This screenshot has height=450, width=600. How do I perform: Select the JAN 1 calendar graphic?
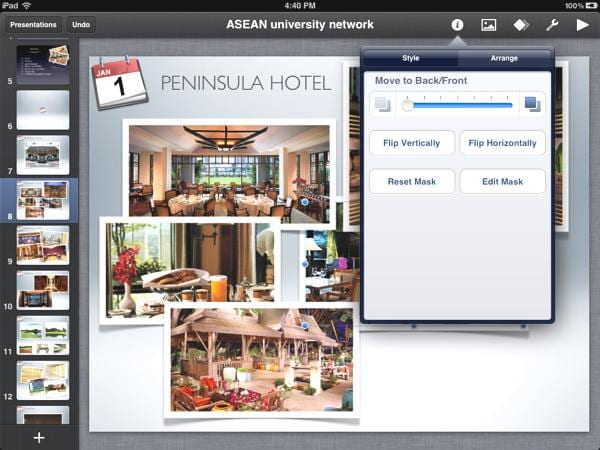[120, 83]
